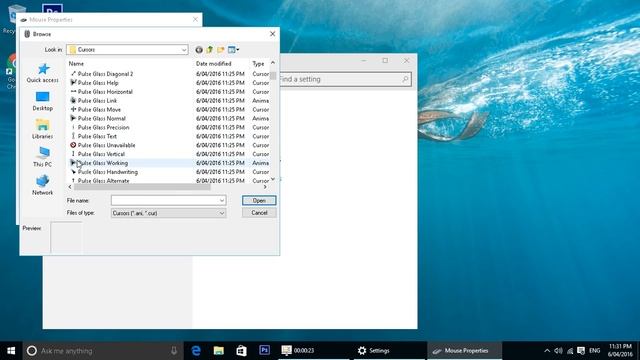Screen dimensions: 640x360
Task: Click the Open button
Action: click(259, 200)
